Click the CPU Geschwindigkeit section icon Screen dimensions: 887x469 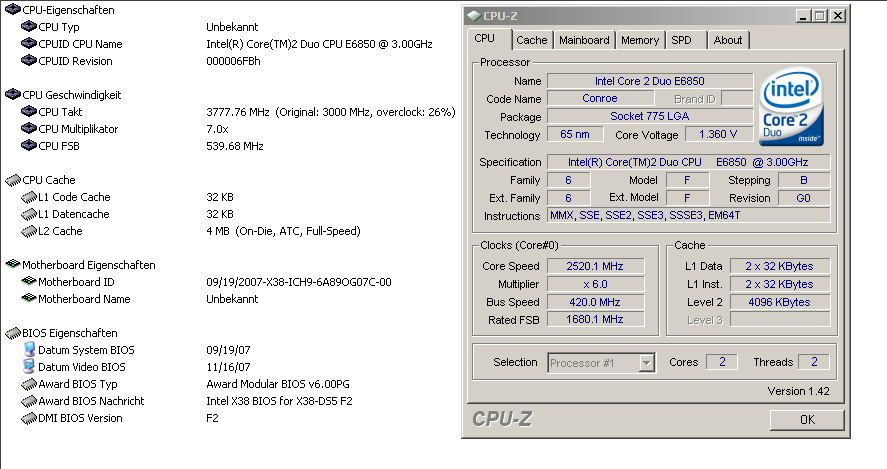coord(13,94)
